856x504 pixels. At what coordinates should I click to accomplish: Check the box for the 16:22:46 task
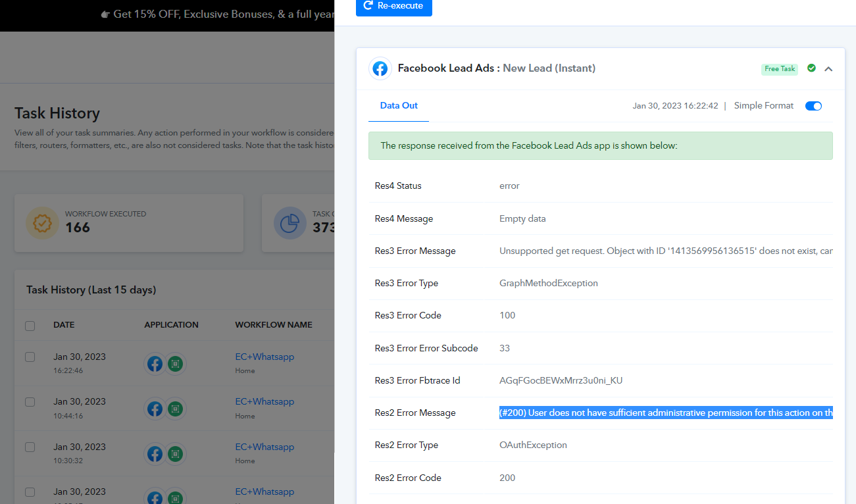tap(30, 357)
